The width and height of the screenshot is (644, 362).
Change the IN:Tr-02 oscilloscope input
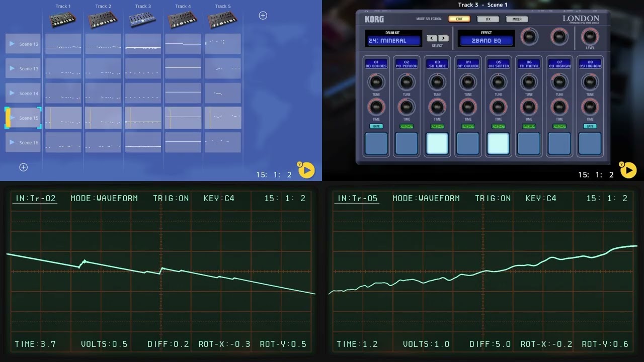(35, 198)
